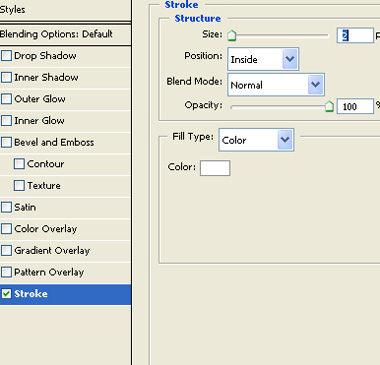Enable the Drop Shadow checkbox
The height and width of the screenshot is (365, 380).
click(x=6, y=56)
